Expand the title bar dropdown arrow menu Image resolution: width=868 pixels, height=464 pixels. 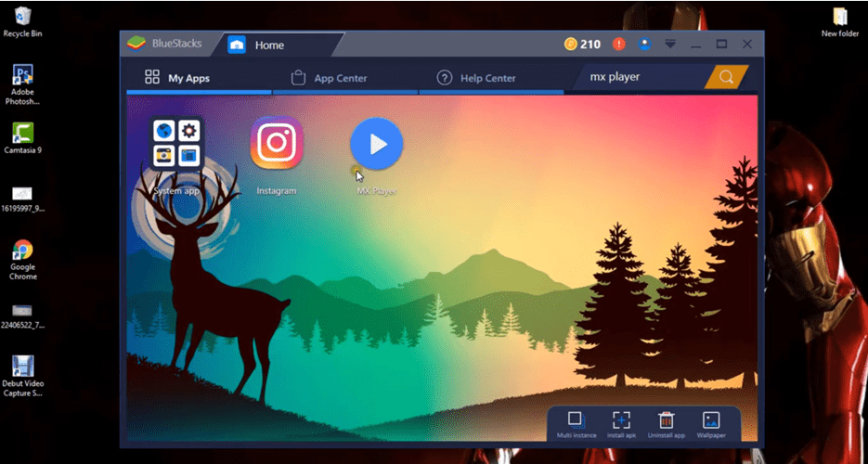click(x=669, y=45)
